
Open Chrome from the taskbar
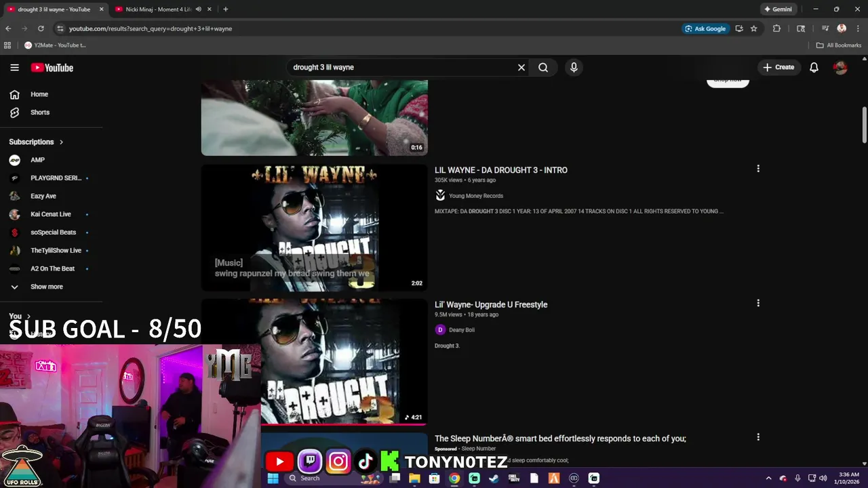(454, 478)
